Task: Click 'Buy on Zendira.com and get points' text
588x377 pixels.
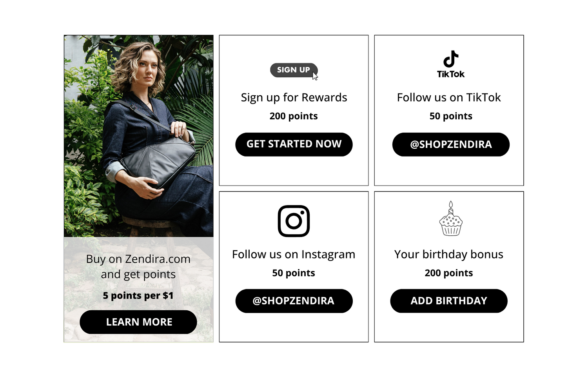Action: [138, 266]
